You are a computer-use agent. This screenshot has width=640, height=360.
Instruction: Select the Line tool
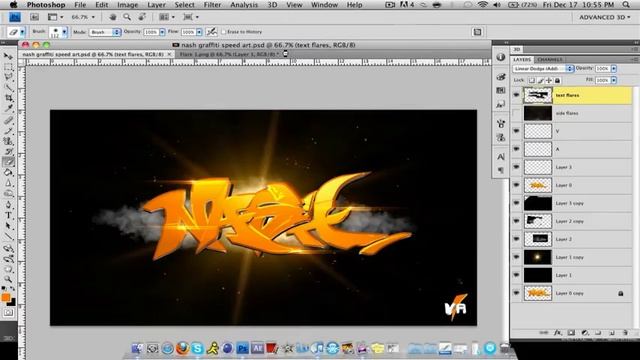8,237
